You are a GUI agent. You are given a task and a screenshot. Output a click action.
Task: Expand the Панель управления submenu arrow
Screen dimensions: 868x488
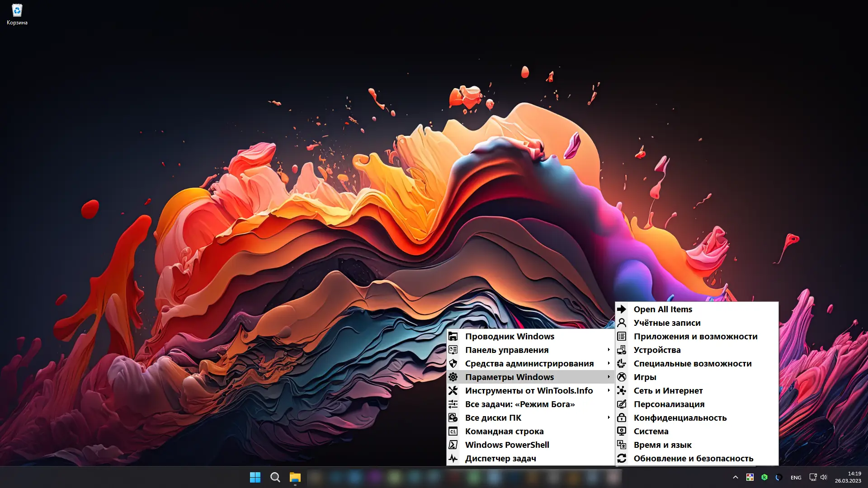[x=609, y=350]
